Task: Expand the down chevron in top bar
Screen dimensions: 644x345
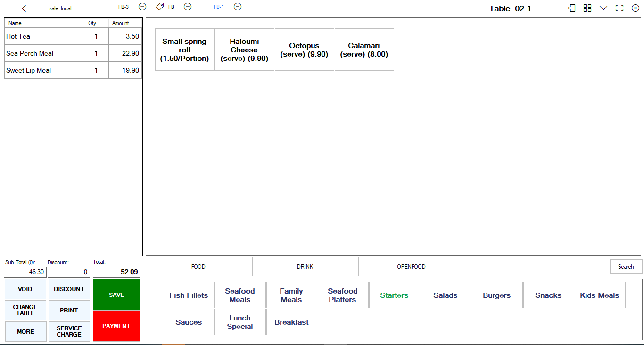Action: tap(603, 8)
